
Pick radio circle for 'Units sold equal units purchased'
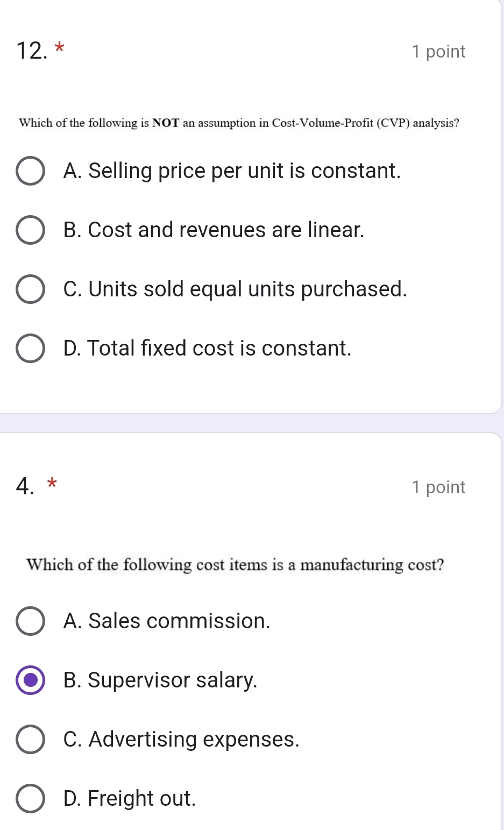point(30,289)
